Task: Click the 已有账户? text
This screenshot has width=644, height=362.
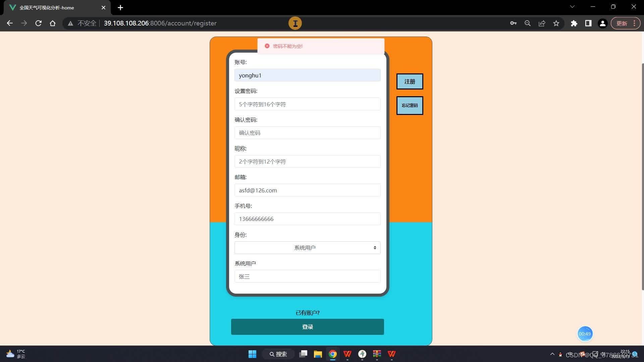Action: click(x=307, y=313)
